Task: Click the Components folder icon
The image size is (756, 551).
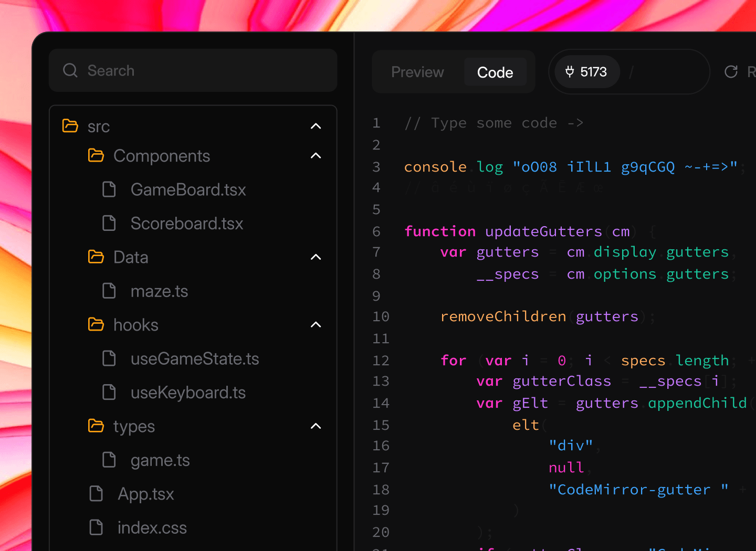Action: [96, 155]
